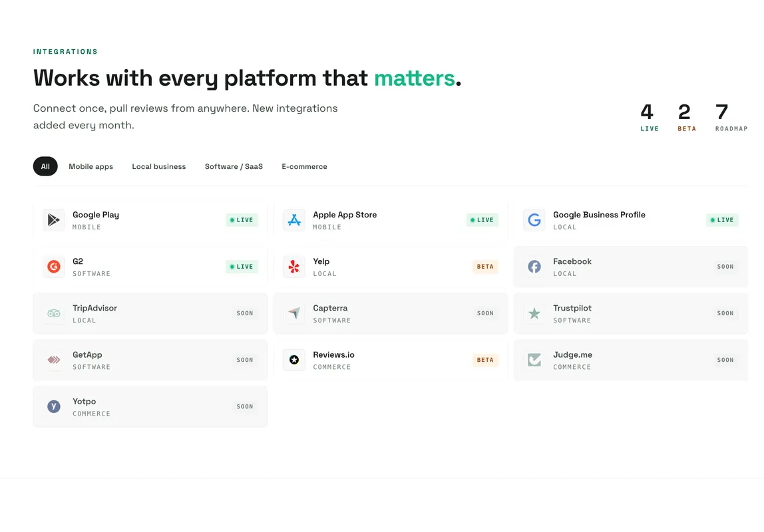This screenshot has height=532, width=764.
Task: Click the Google Play logo icon
Action: click(54, 220)
